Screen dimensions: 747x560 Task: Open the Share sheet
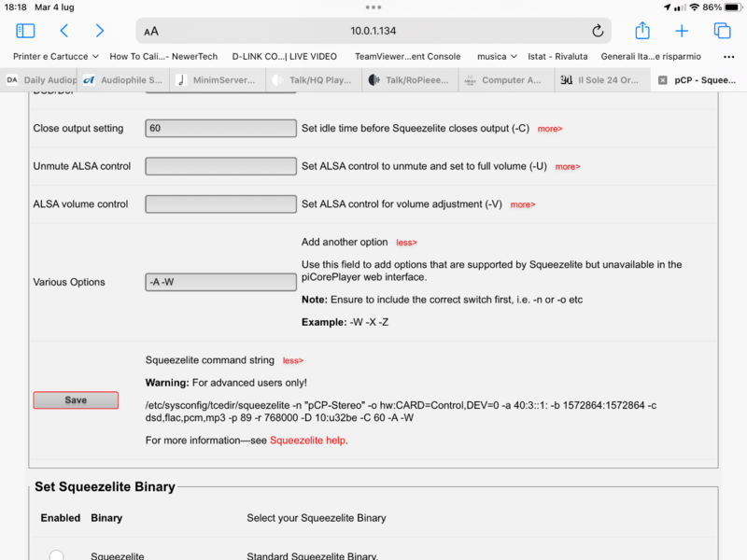pos(641,31)
